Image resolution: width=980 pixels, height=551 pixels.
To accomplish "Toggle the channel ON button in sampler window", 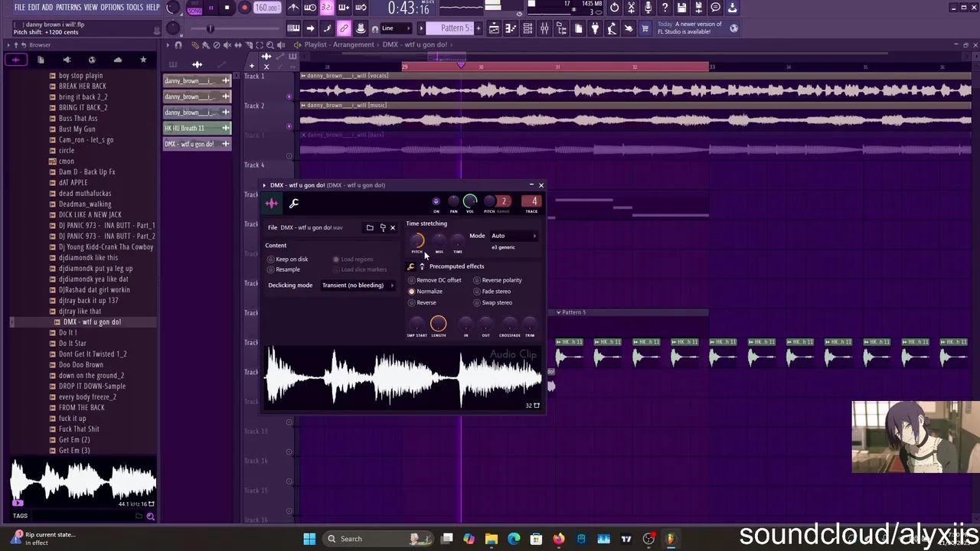I will [x=436, y=202].
